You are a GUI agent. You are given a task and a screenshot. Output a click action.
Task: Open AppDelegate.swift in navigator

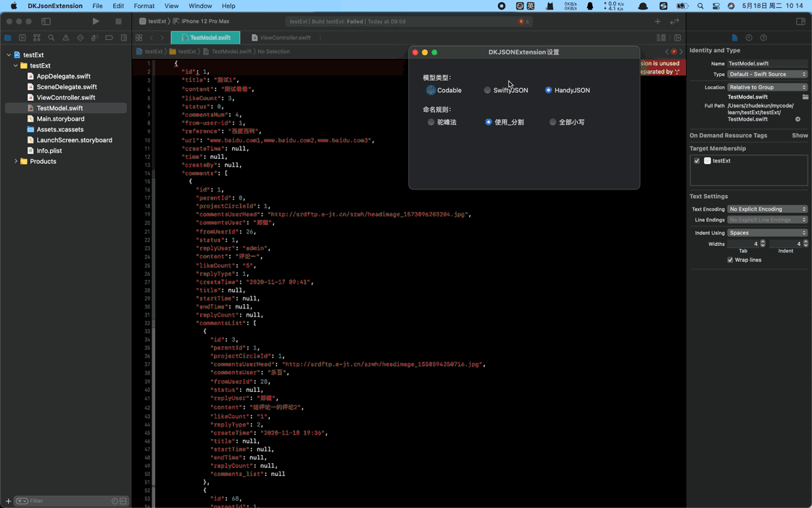tap(63, 76)
